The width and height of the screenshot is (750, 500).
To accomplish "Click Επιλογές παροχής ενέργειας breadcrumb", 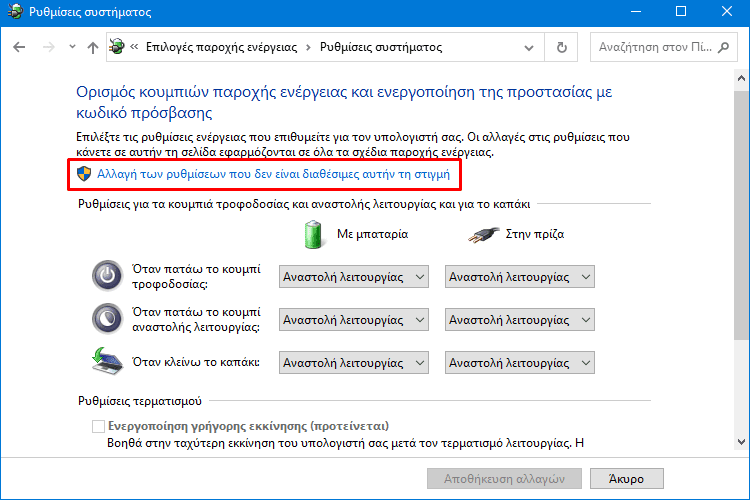I will pos(221,47).
